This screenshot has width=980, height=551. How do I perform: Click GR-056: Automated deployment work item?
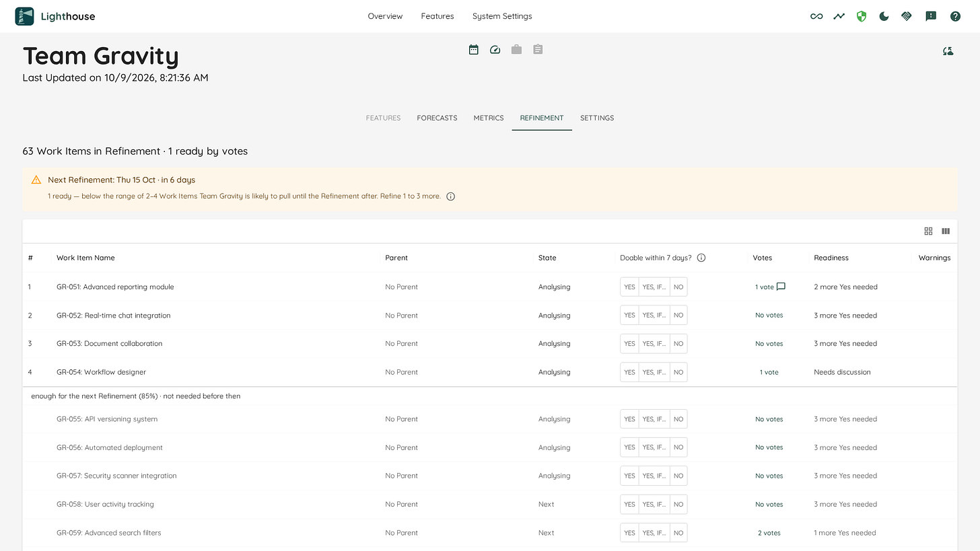point(110,447)
